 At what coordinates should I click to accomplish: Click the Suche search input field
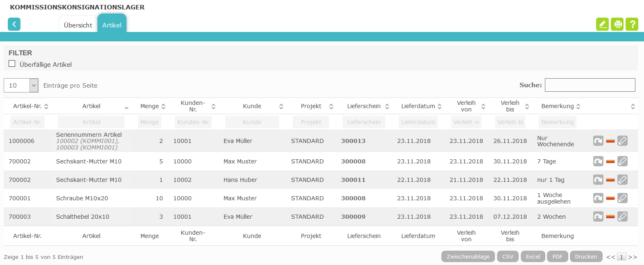tap(590, 85)
